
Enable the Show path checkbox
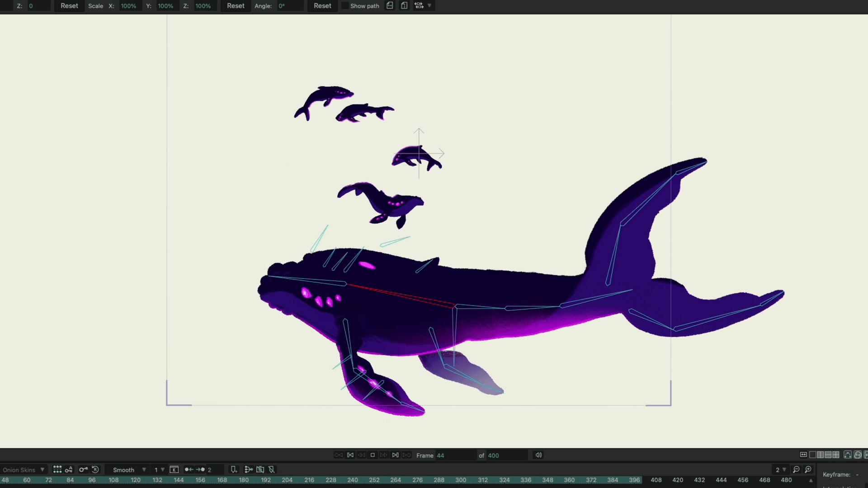(345, 6)
